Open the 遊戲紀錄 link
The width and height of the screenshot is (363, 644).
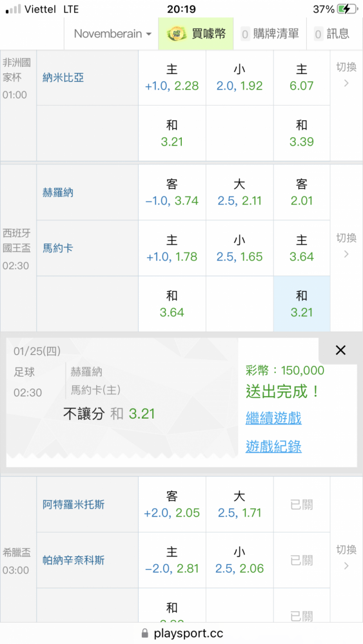tap(273, 446)
